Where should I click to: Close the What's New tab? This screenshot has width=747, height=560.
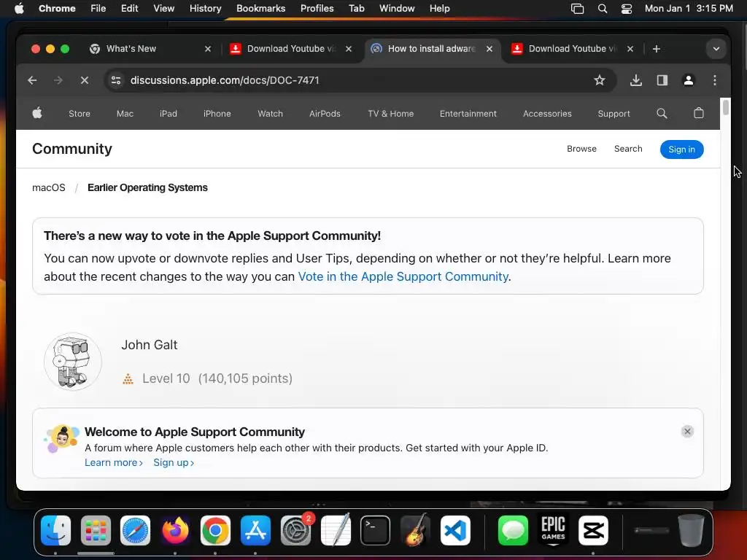click(x=208, y=49)
